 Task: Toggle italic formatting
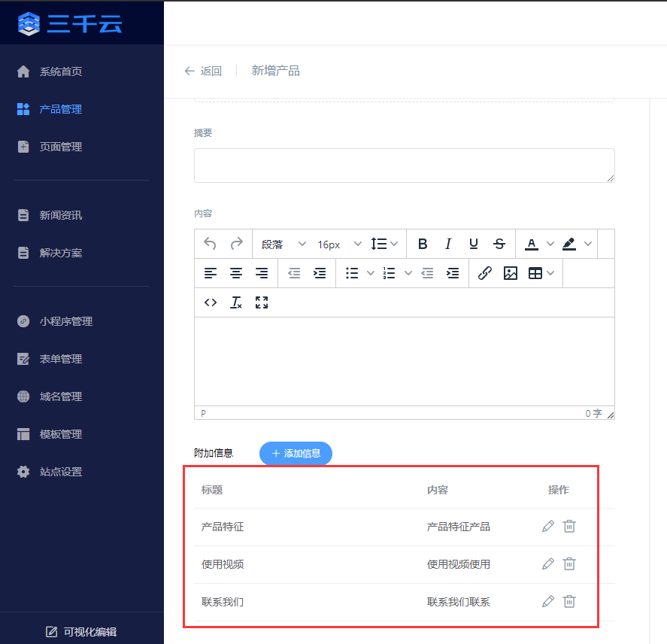pyautogui.click(x=448, y=244)
